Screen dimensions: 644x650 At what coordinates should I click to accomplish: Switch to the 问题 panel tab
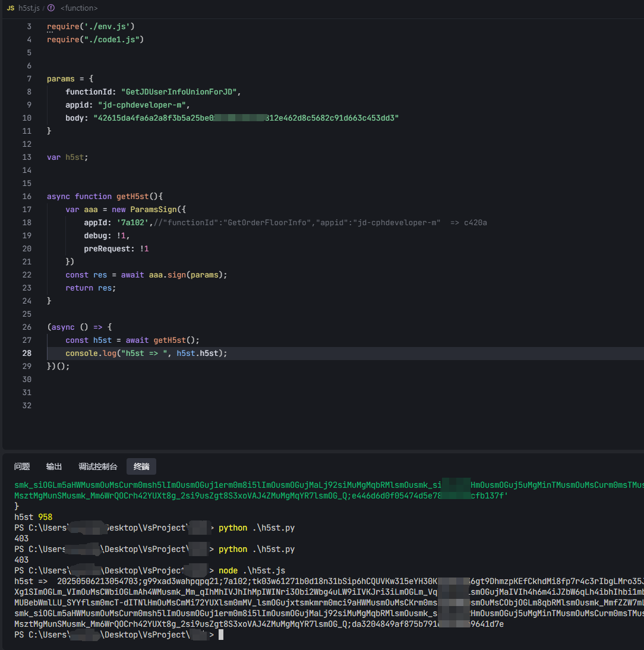pos(22,466)
